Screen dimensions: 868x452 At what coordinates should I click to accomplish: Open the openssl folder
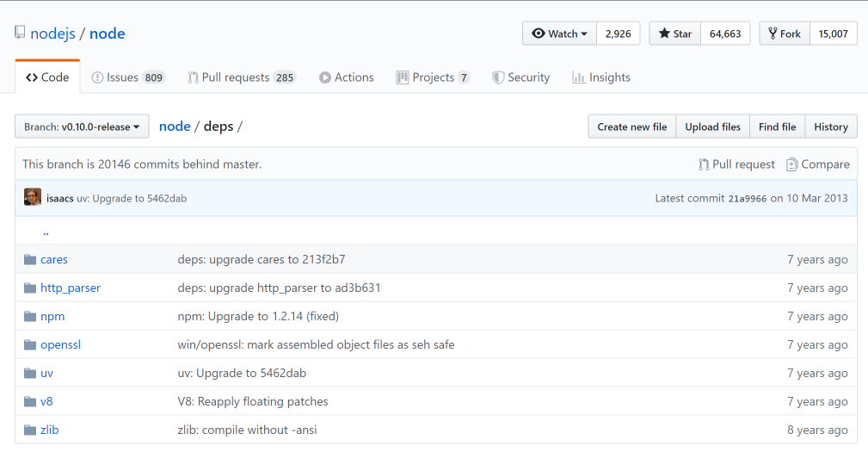click(x=60, y=344)
